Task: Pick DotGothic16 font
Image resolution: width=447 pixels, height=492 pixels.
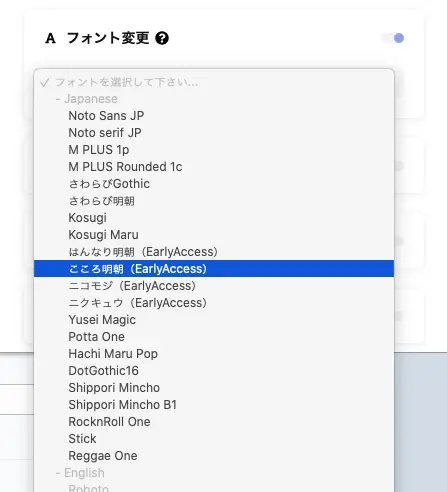Action: coord(214,371)
